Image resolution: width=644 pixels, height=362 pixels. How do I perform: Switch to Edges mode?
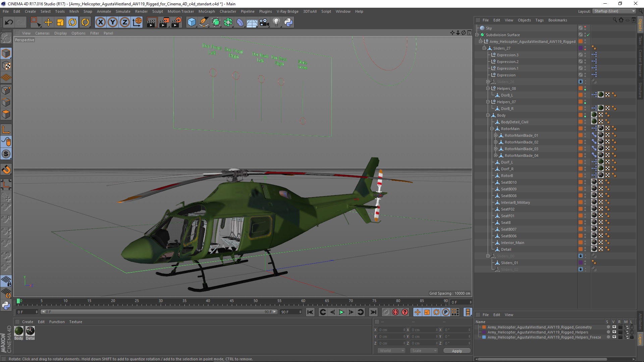pyautogui.click(x=6, y=102)
